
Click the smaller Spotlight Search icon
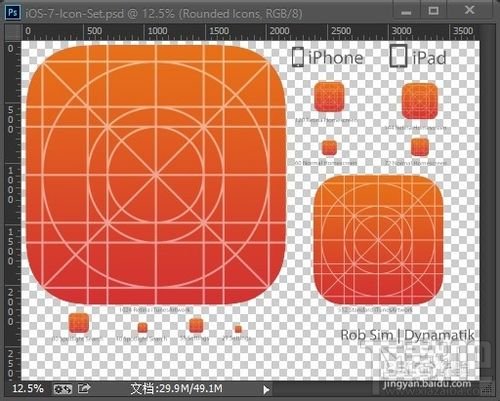(142, 328)
